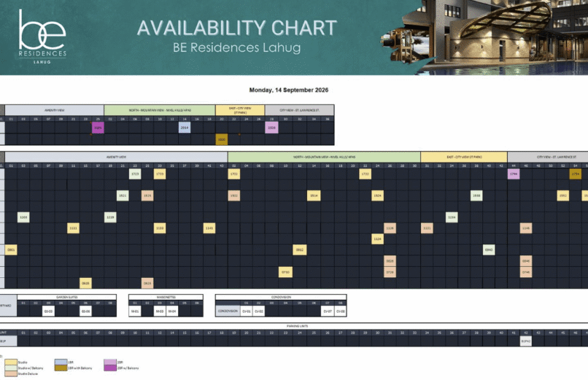This screenshot has width=588, height=380.
Task: Click available unit 0912
Action: click(x=299, y=250)
